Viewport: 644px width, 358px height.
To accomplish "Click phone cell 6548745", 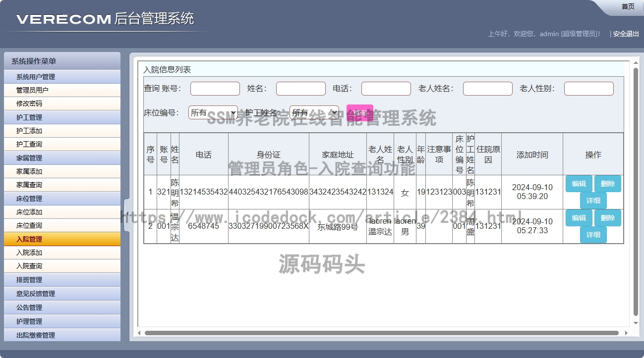I will [204, 226].
